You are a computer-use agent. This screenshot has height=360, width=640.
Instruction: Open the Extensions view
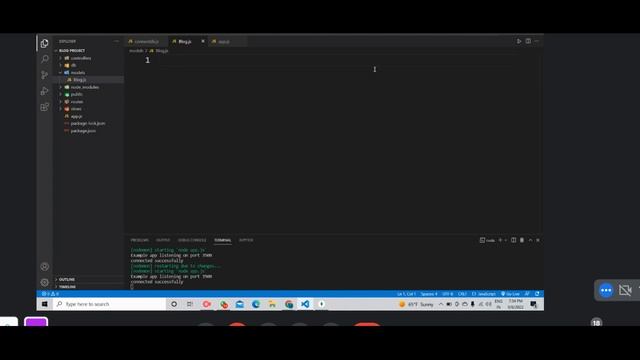pos(44,107)
